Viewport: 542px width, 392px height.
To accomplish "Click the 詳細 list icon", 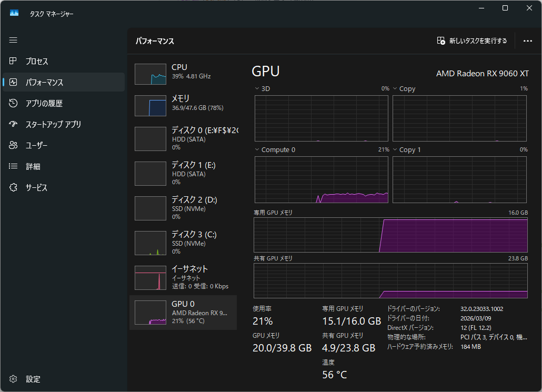I will [13, 166].
